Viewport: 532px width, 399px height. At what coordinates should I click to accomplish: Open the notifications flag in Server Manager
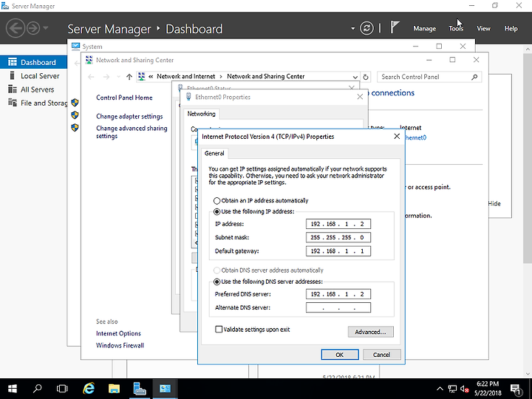coord(394,27)
